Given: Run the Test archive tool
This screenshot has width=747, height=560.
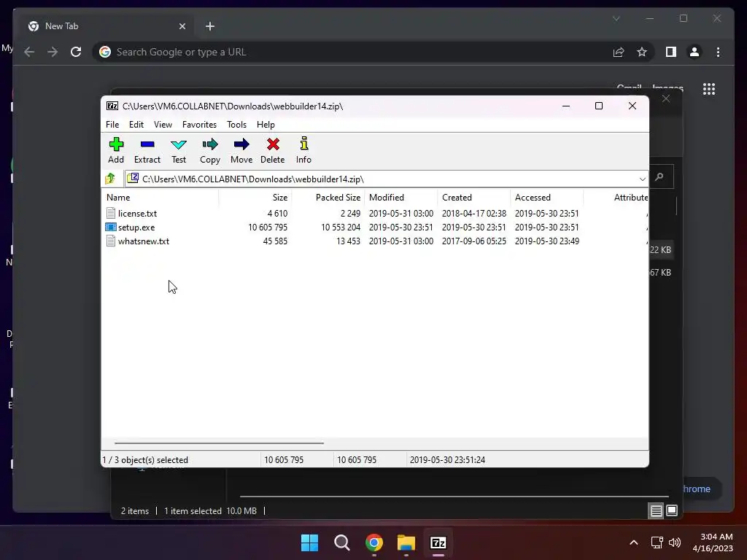Looking at the screenshot, I should (179, 144).
